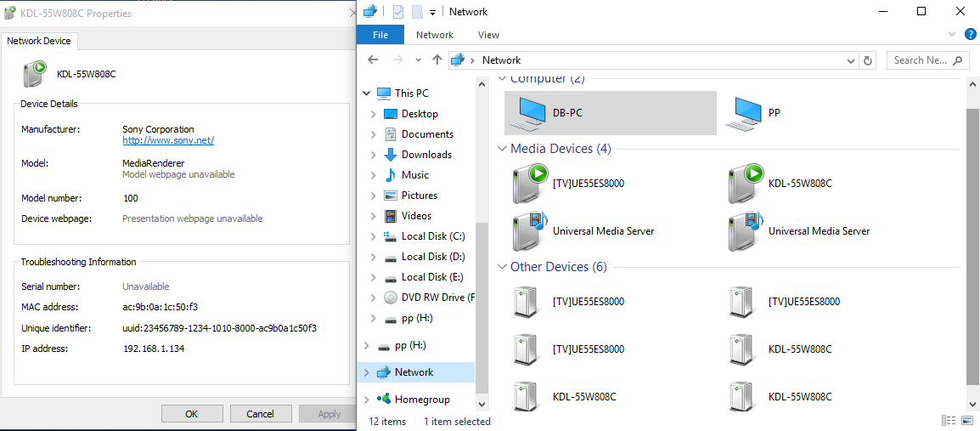Screen dimensions: 980x431
Task: Click the KDL-55W808C device icon in Properties window
Action: [35, 74]
